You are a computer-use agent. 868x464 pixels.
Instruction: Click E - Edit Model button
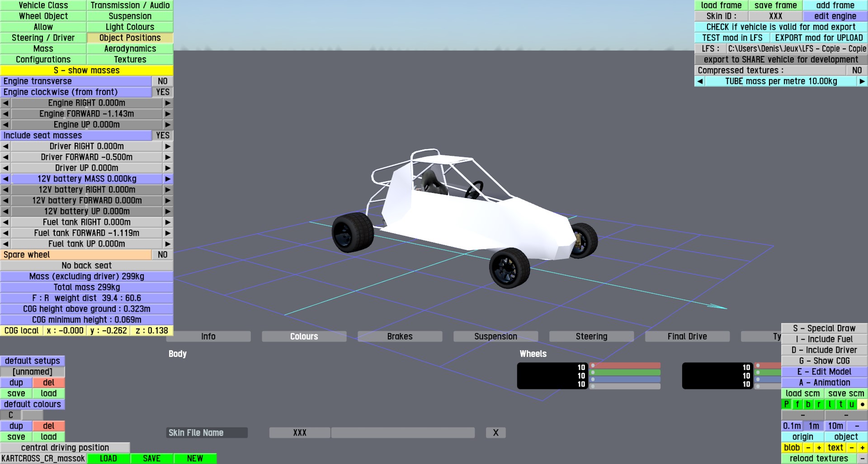tap(825, 372)
